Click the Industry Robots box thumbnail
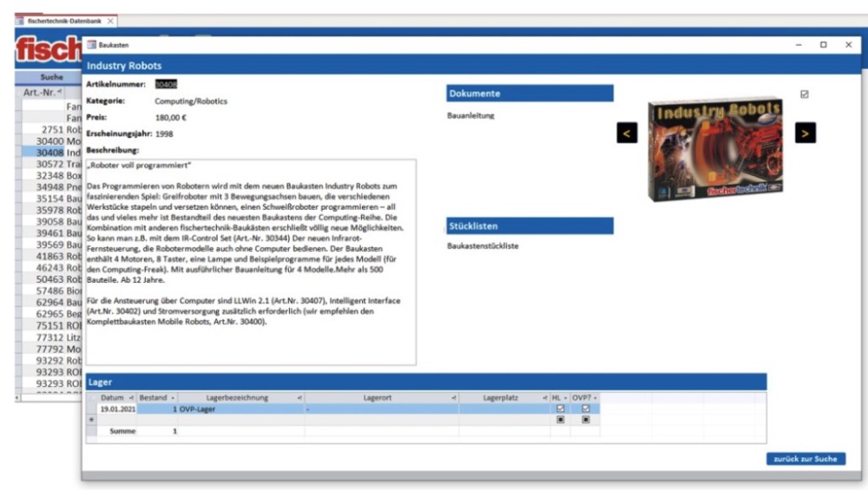This screenshot has height=491, width=868. click(715, 148)
